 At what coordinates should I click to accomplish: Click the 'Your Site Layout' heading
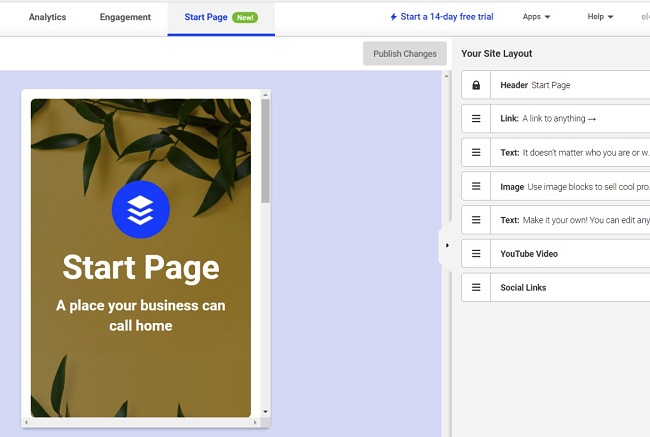[497, 53]
